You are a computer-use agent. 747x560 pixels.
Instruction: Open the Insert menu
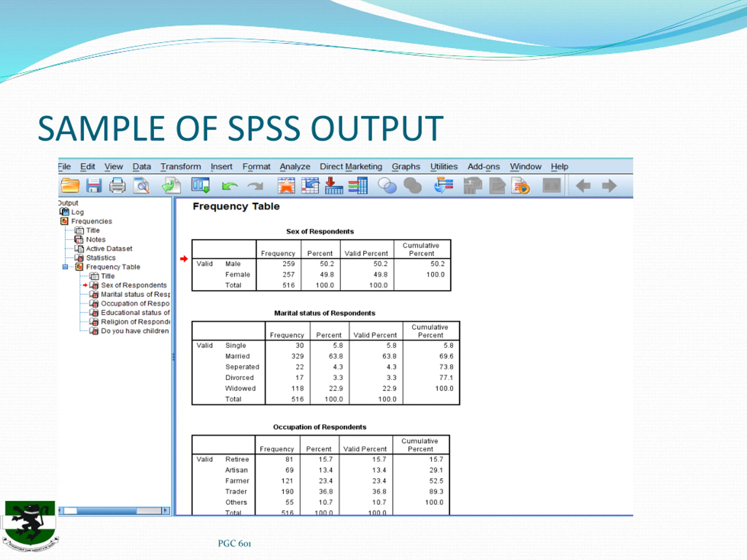221,167
